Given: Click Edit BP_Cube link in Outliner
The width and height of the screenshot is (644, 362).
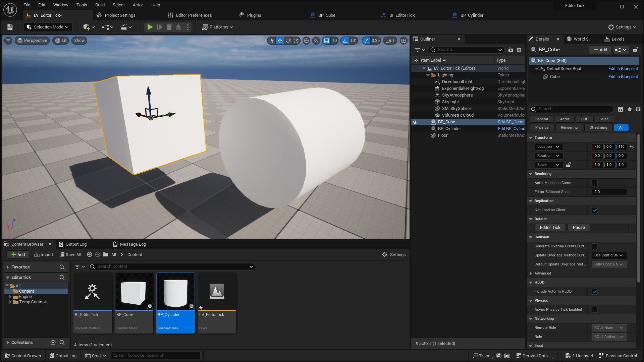Looking at the screenshot, I should click(x=511, y=122).
